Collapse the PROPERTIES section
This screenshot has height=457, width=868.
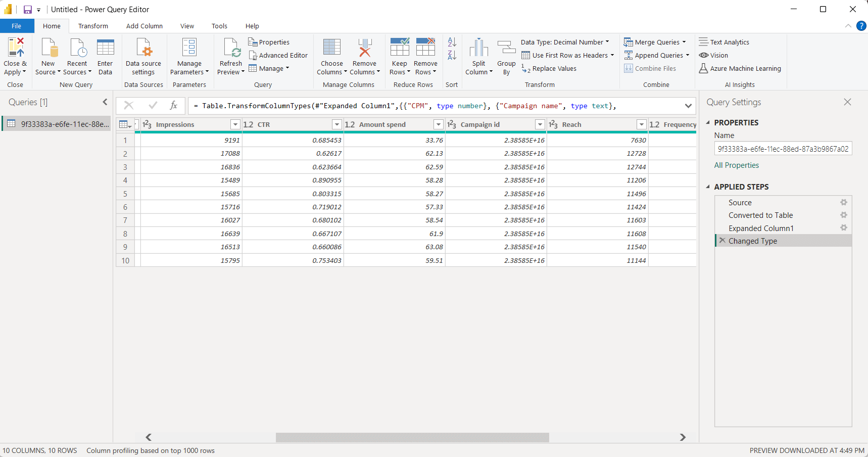tap(708, 122)
